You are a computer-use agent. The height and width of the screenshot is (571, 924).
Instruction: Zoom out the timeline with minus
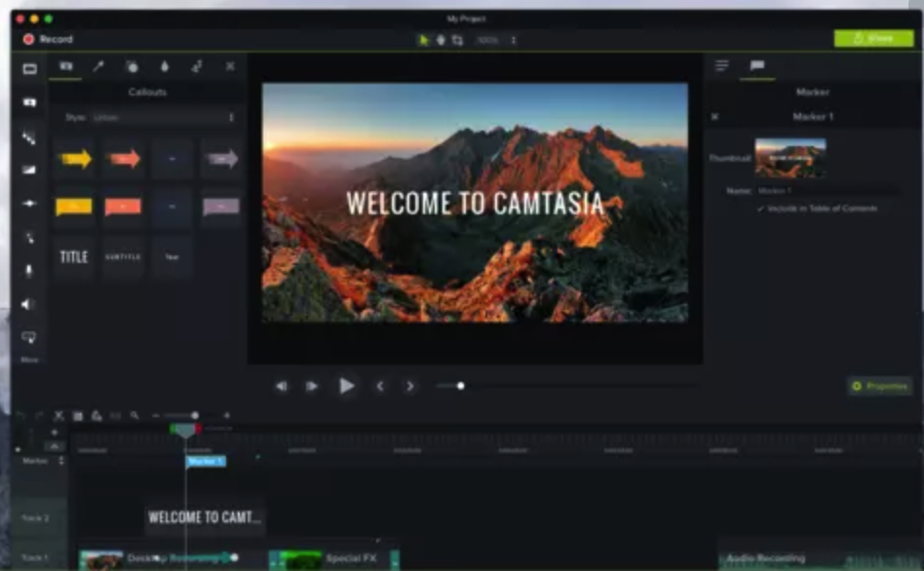156,416
